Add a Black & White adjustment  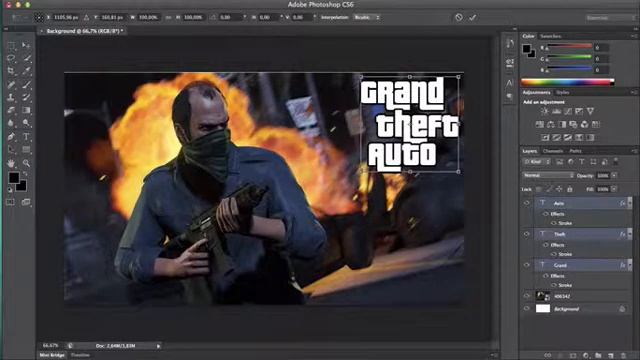(x=562, y=124)
